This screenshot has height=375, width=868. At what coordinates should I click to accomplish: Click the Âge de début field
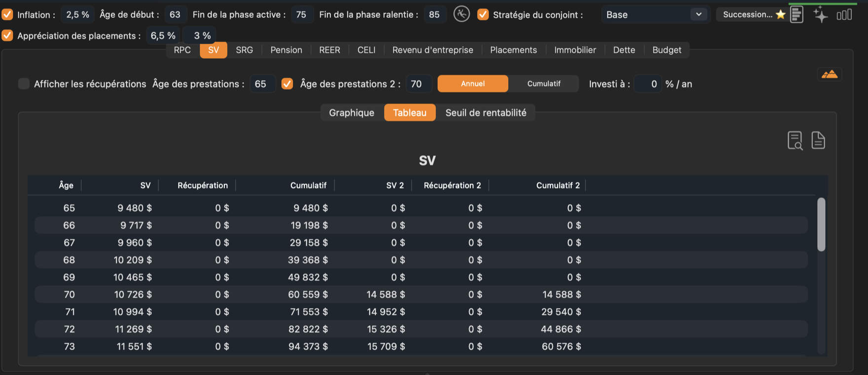pos(175,14)
